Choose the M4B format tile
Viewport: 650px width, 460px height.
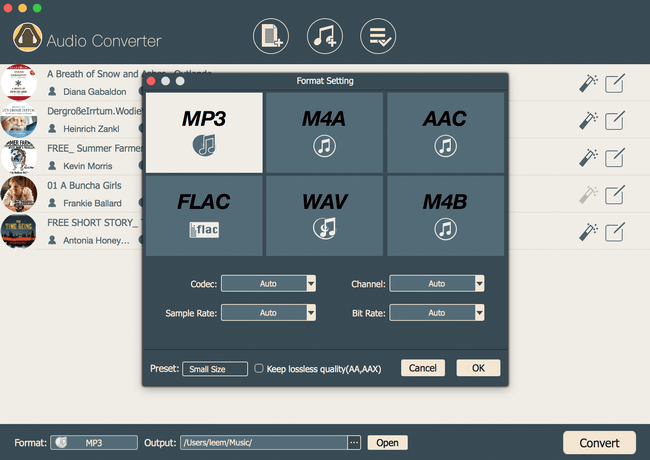click(445, 215)
